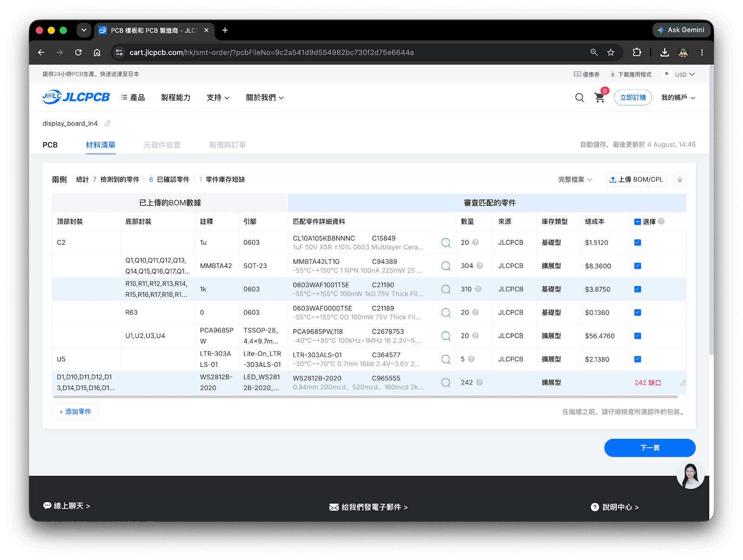Switch to the PCB tab

(x=50, y=145)
